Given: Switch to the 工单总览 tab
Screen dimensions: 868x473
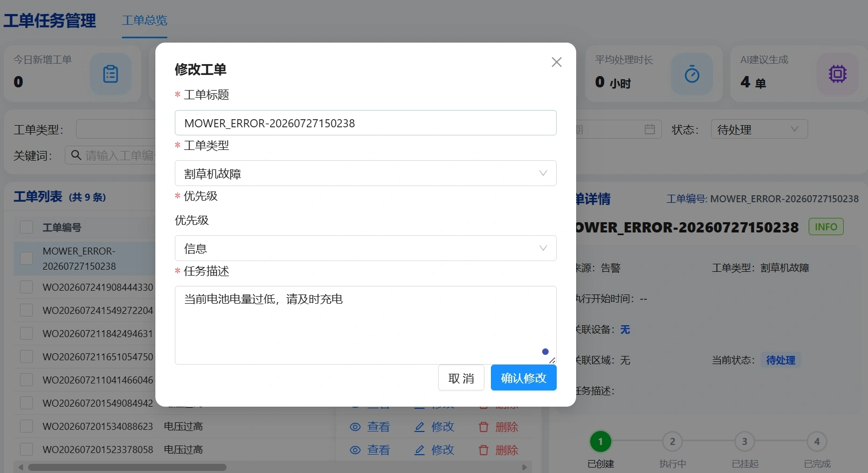Looking at the screenshot, I should click(x=145, y=20).
